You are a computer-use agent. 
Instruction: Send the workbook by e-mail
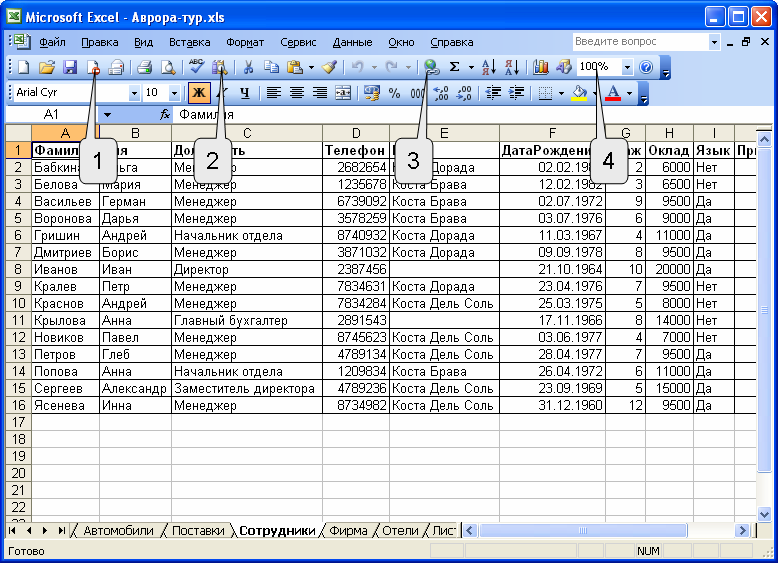click(116, 67)
